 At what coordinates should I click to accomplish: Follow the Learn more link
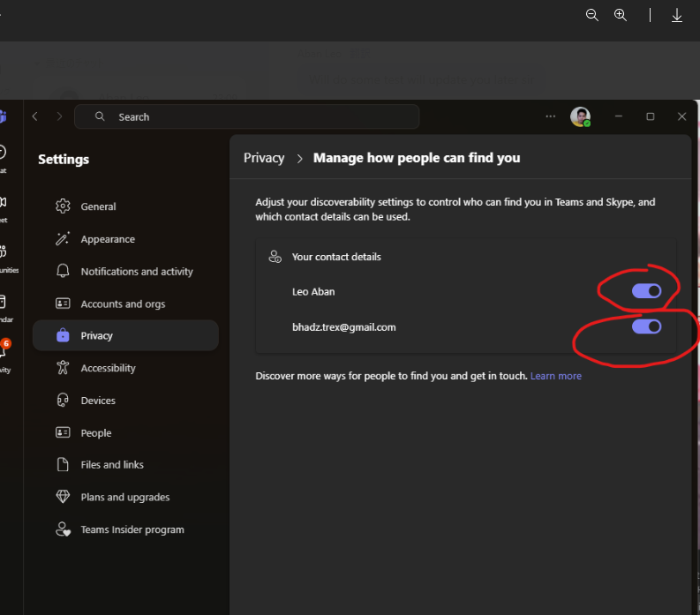(556, 376)
